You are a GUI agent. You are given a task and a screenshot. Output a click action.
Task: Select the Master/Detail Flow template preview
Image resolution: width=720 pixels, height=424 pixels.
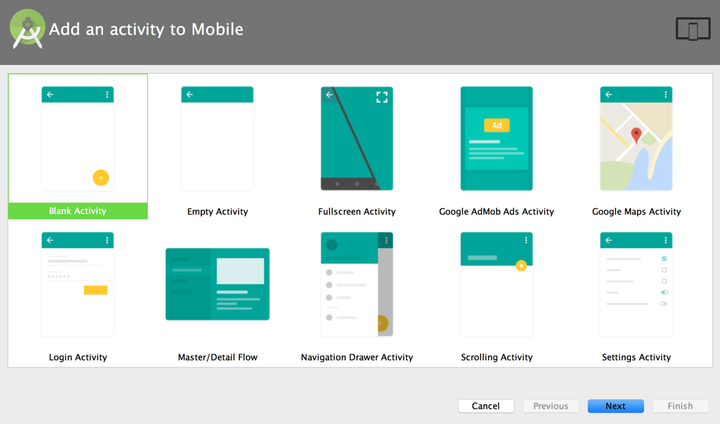tap(217, 284)
